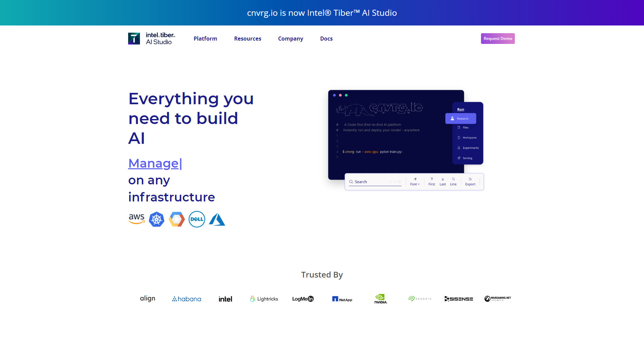This screenshot has width=644, height=362.
Task: Click the 'Everything you need to build AI' heading
Action: (191, 118)
